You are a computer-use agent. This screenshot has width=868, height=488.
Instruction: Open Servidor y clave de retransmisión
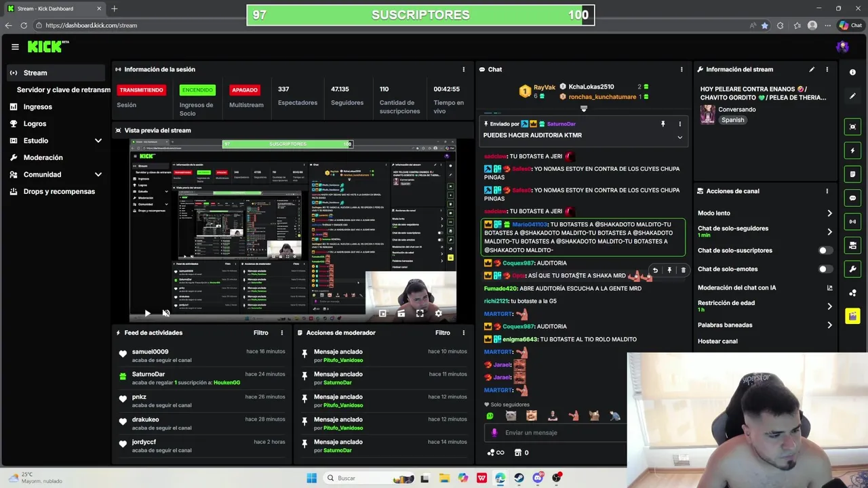coord(64,89)
